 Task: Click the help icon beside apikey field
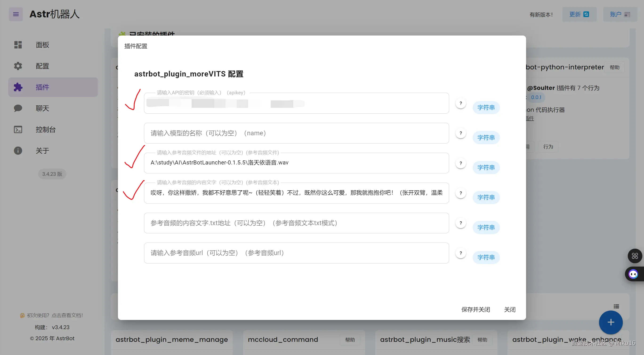point(460,103)
